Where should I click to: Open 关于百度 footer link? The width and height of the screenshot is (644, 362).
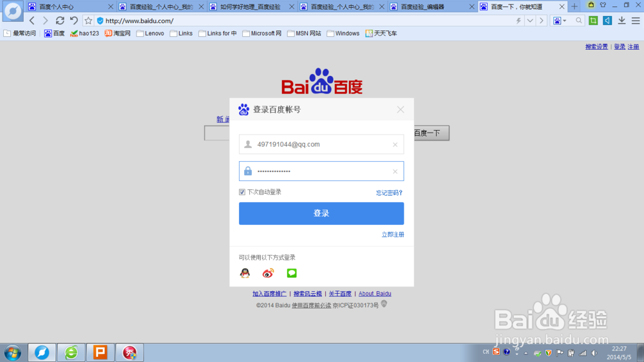(340, 293)
